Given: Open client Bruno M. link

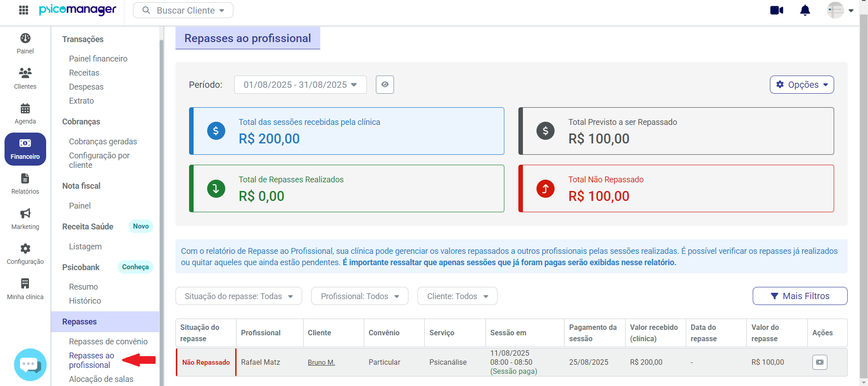Looking at the screenshot, I should coord(322,362).
